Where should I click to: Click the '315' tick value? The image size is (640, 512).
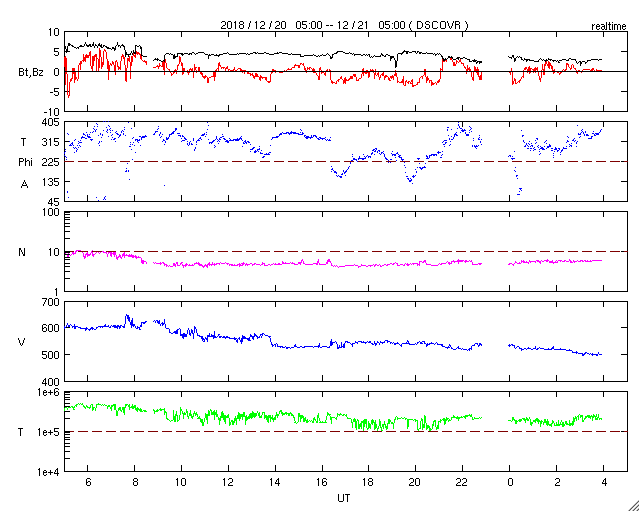[x=52, y=142]
